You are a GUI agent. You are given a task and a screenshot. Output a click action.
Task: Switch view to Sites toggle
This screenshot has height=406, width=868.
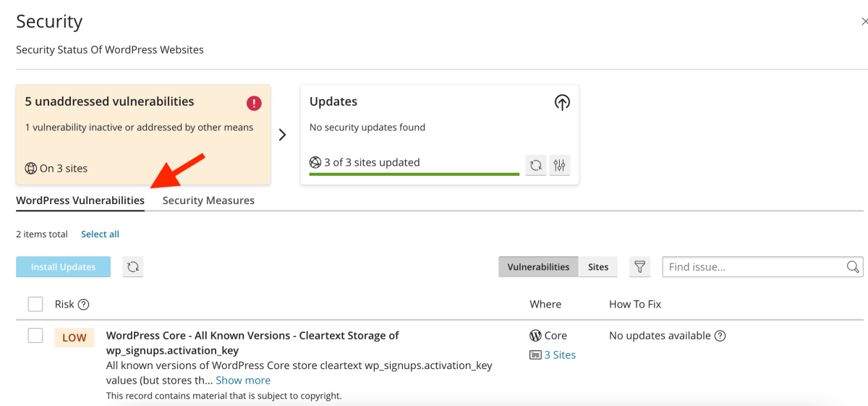tap(597, 267)
